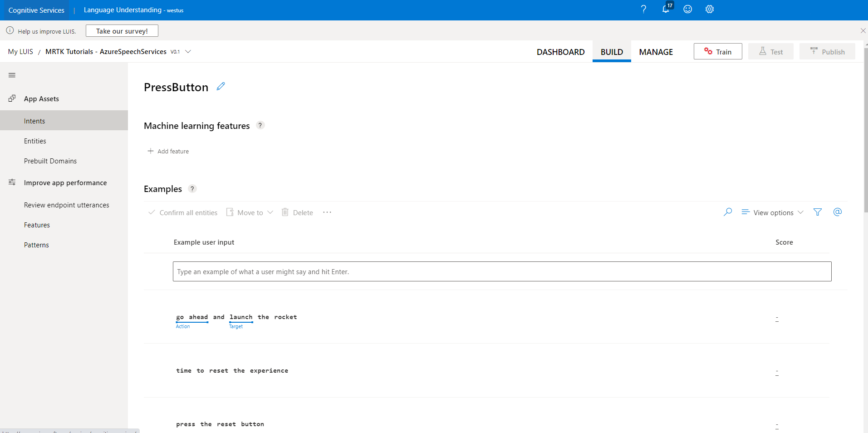This screenshot has width=868, height=433.
Task: Click the Test flask icon
Action: tap(763, 51)
